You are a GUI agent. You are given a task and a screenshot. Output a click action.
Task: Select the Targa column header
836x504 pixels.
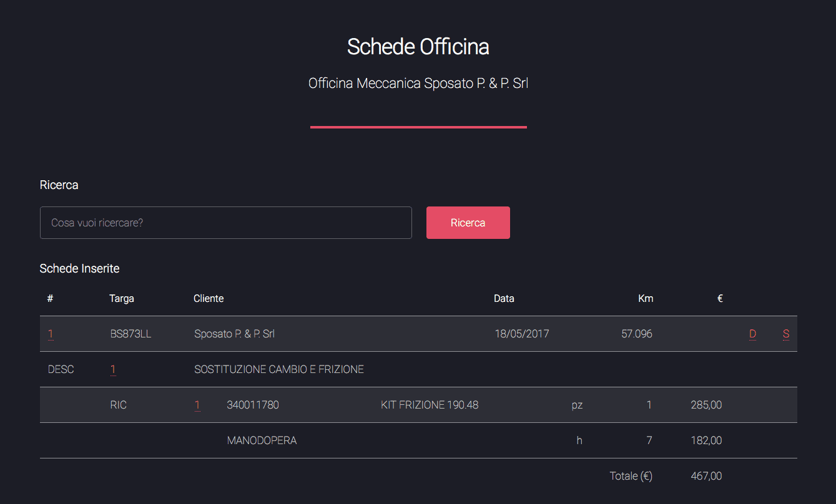coord(122,298)
